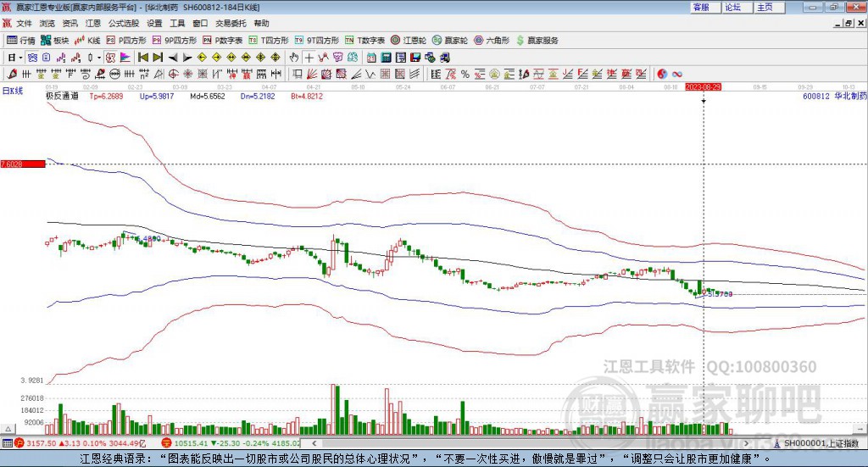Open the P四方形 tool
The width and height of the screenshot is (868, 467).
(x=126, y=41)
